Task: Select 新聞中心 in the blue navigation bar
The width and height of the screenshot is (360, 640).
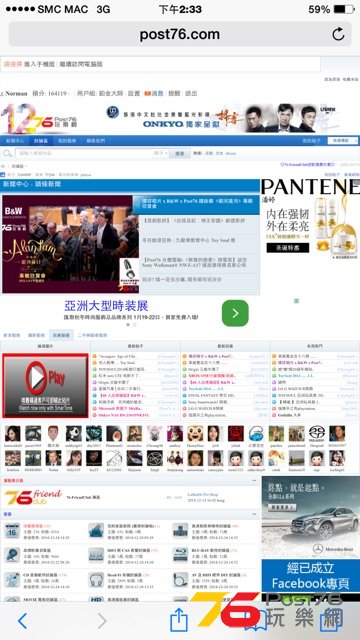Action: [x=15, y=141]
